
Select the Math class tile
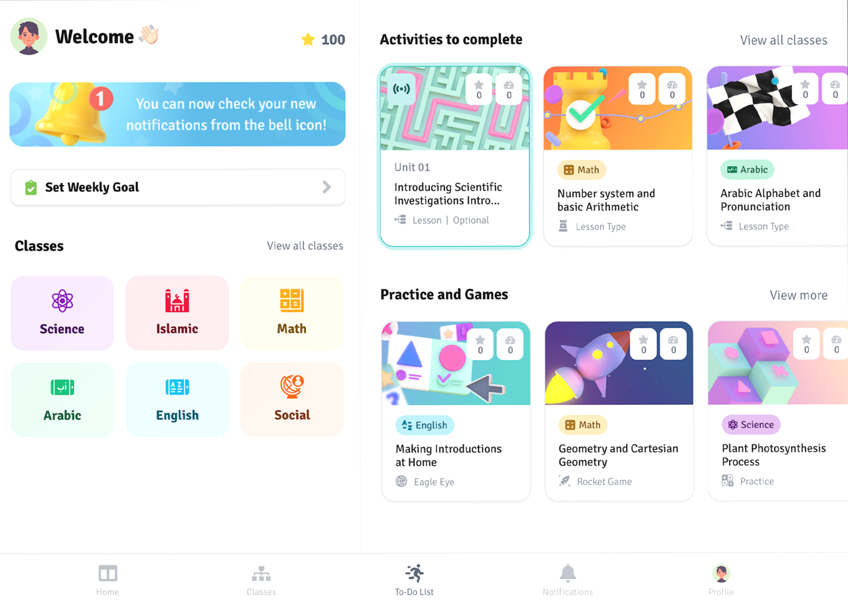pyautogui.click(x=292, y=313)
